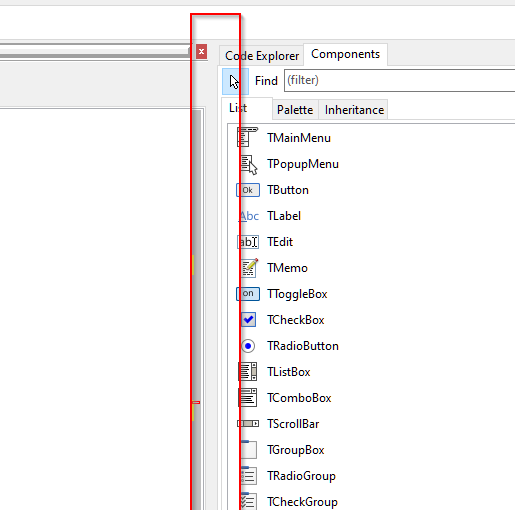Open the Palette tab
Image resolution: width=515 pixels, height=510 pixels.
(x=295, y=110)
